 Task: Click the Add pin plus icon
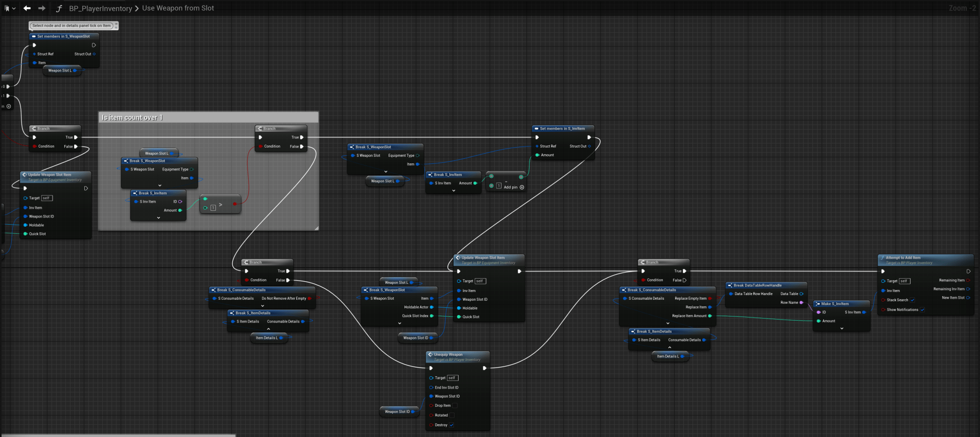tap(521, 187)
